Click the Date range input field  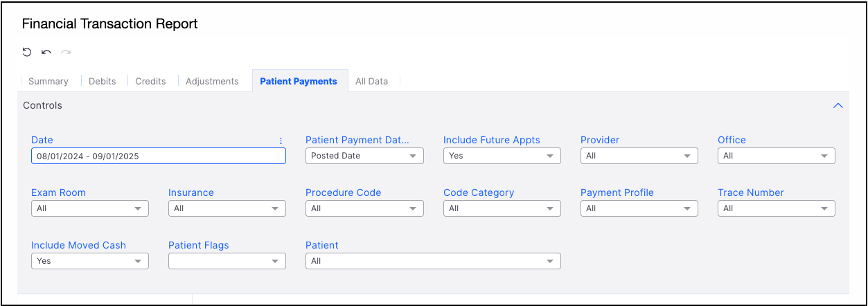(159, 156)
